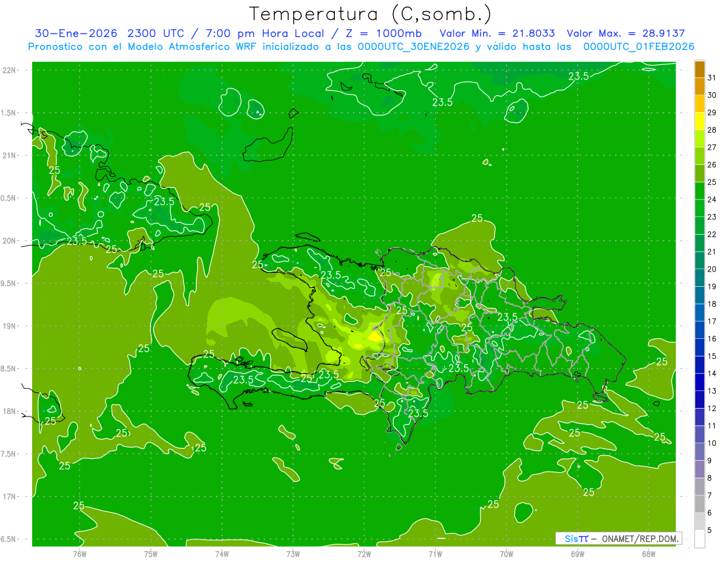Pick the orange legend swatch between 30 and 31

coord(699,86)
